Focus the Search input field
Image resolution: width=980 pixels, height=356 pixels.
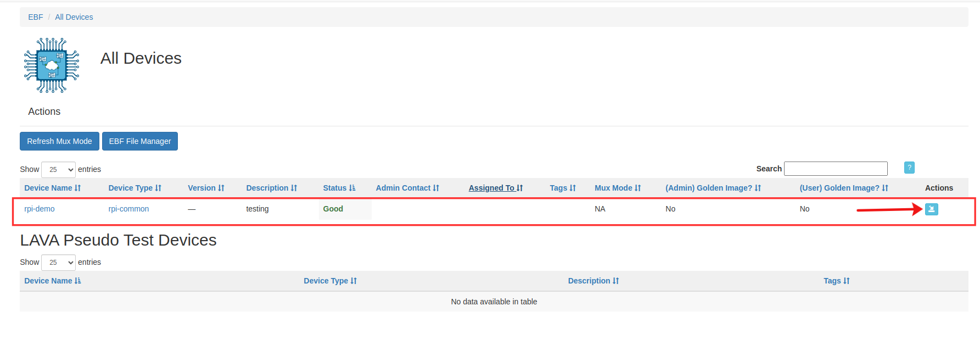coord(836,169)
